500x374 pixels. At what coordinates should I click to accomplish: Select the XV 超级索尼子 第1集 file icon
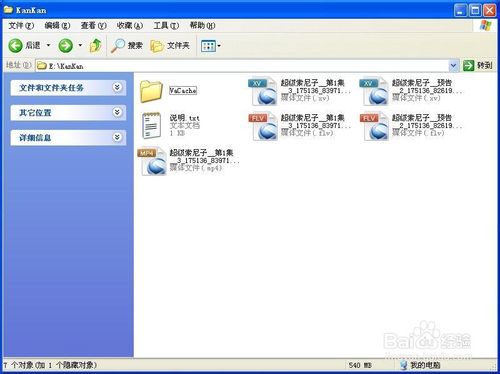[x=263, y=91]
